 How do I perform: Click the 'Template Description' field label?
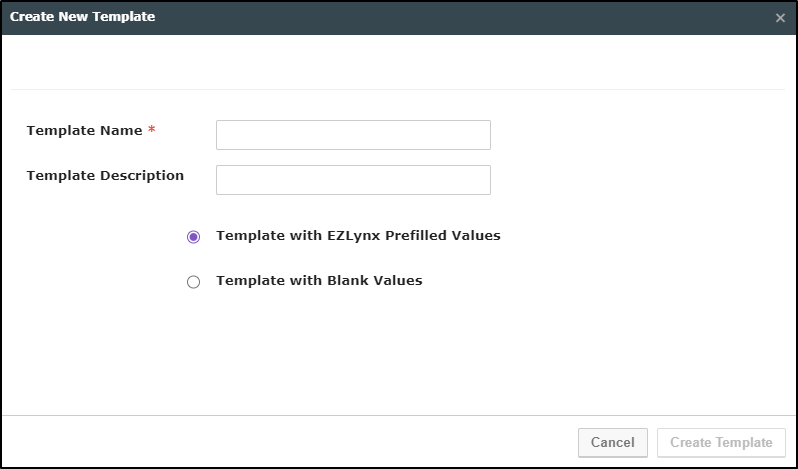point(105,176)
